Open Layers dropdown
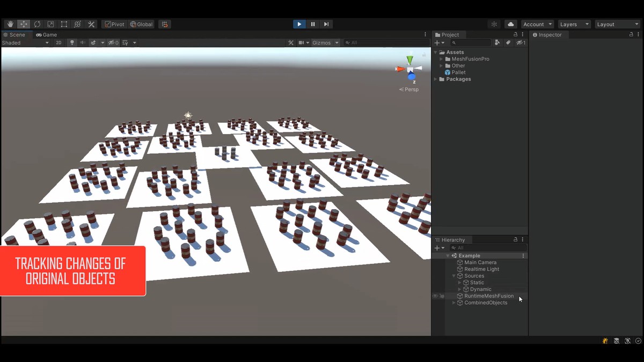The width and height of the screenshot is (644, 362). pos(574,24)
